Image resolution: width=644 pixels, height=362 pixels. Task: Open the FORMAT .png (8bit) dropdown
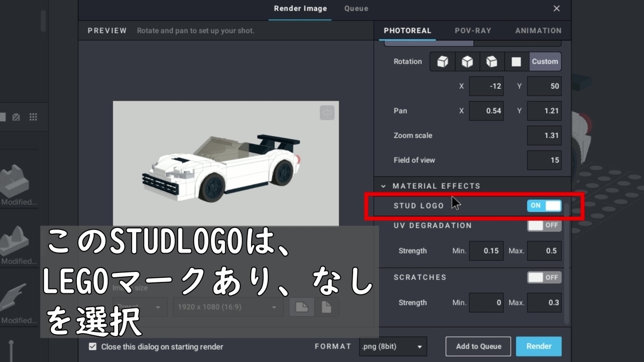[393, 346]
